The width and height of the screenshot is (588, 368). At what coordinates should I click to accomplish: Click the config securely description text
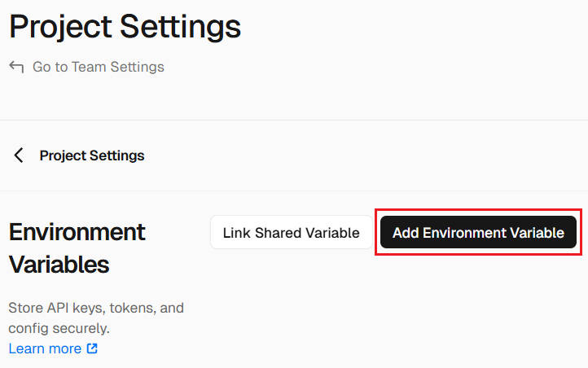click(x=59, y=328)
